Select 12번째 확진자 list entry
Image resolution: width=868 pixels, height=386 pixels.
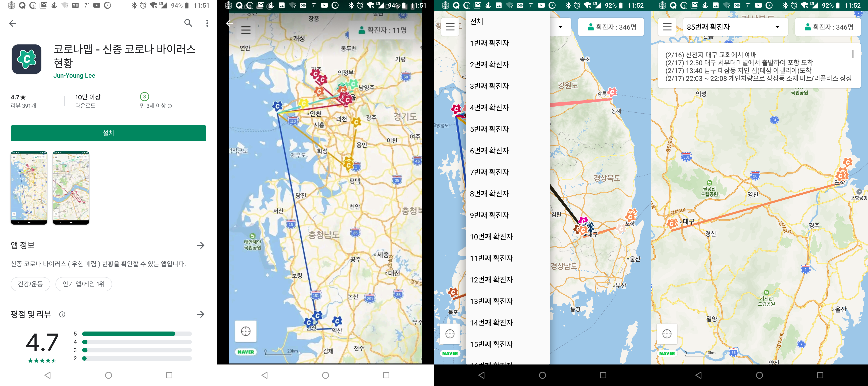point(491,279)
